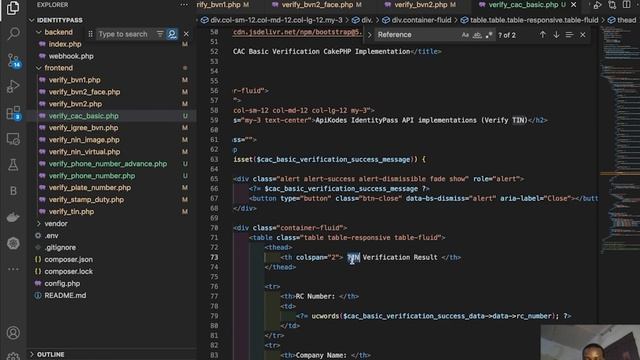This screenshot has height=360, width=640.
Task: Open verify_tin.php file
Action: (71, 211)
